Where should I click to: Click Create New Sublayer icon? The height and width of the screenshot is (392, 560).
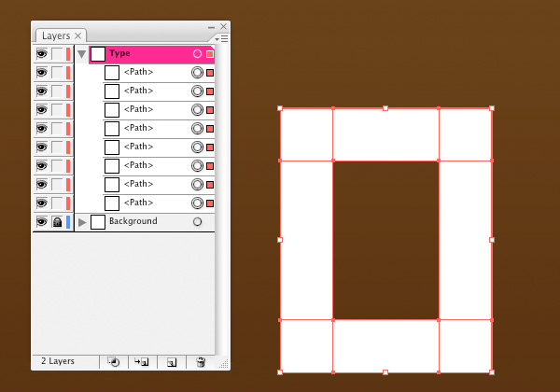142,361
